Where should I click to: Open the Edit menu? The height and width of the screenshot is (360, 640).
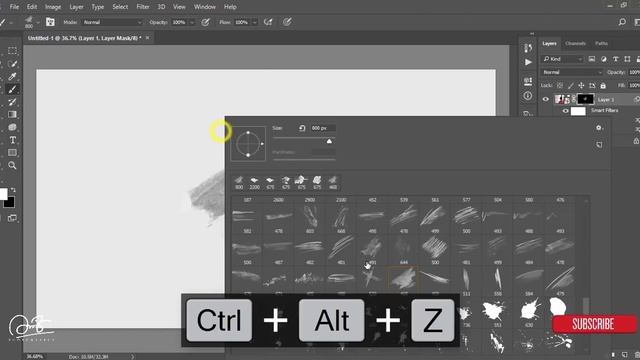coord(32,7)
